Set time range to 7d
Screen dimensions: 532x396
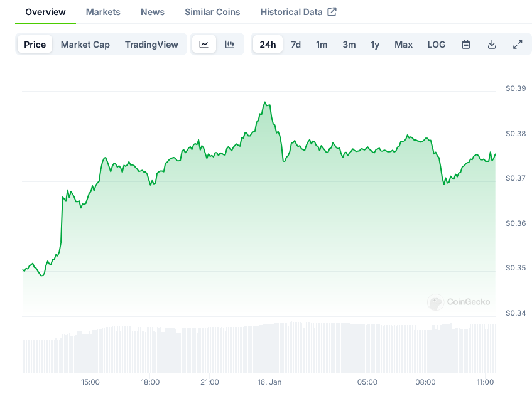[x=296, y=45]
